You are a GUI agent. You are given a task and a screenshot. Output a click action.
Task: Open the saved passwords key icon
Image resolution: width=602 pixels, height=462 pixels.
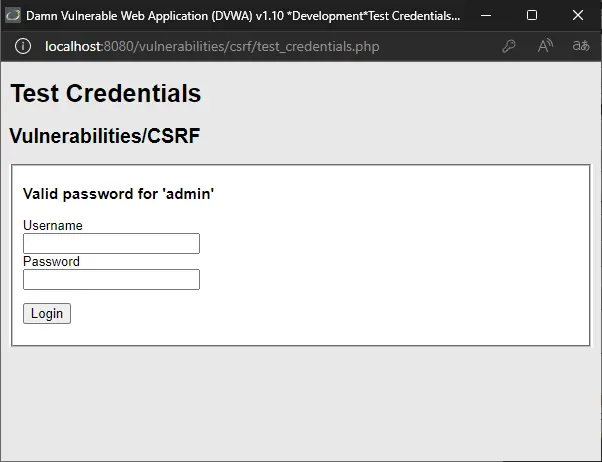[508, 46]
